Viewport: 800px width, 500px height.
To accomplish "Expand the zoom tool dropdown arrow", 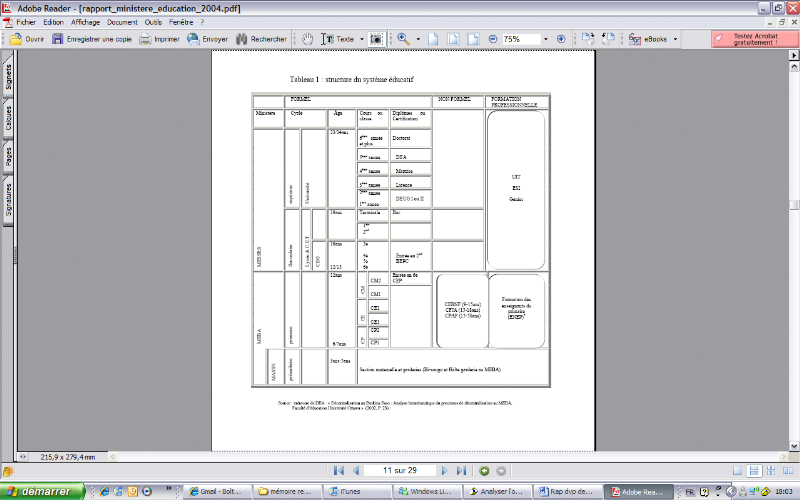I will pos(418,39).
